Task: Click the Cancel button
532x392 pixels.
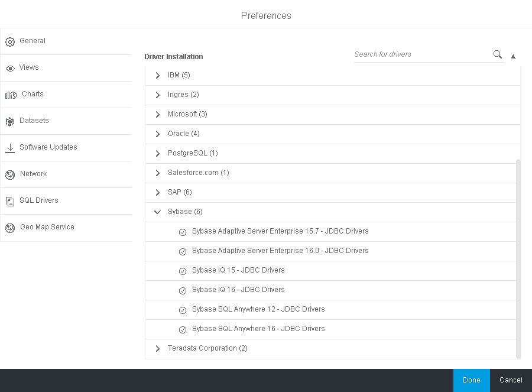Action: [511, 380]
